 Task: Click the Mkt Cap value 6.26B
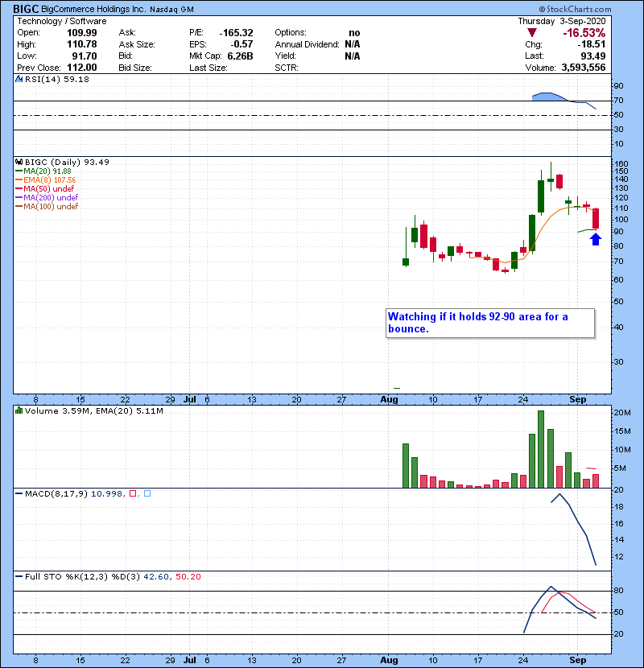click(x=241, y=56)
